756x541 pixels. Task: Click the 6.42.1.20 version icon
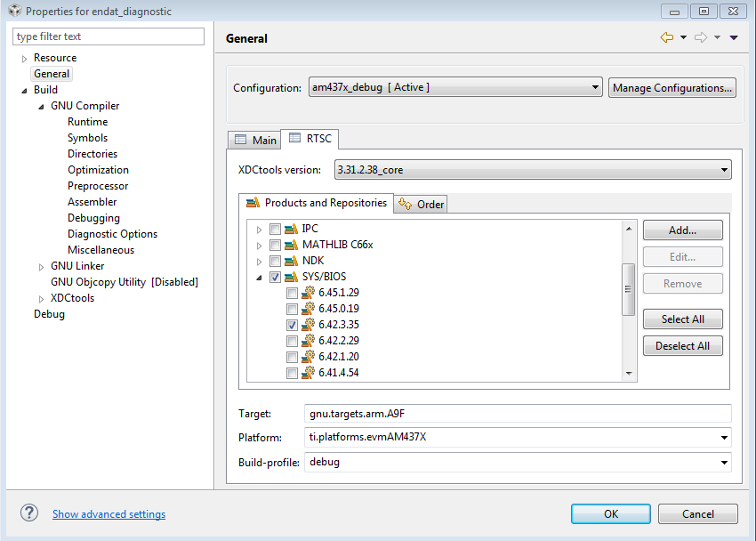tap(308, 357)
